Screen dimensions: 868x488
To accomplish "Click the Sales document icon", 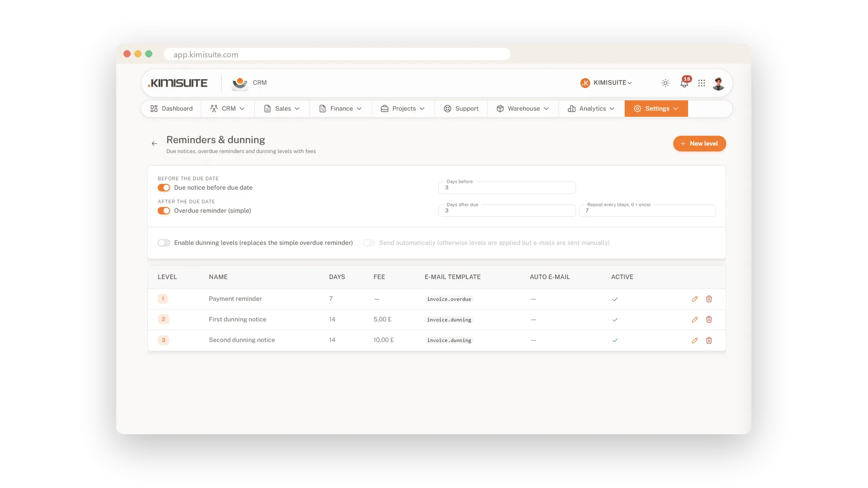I will click(267, 108).
